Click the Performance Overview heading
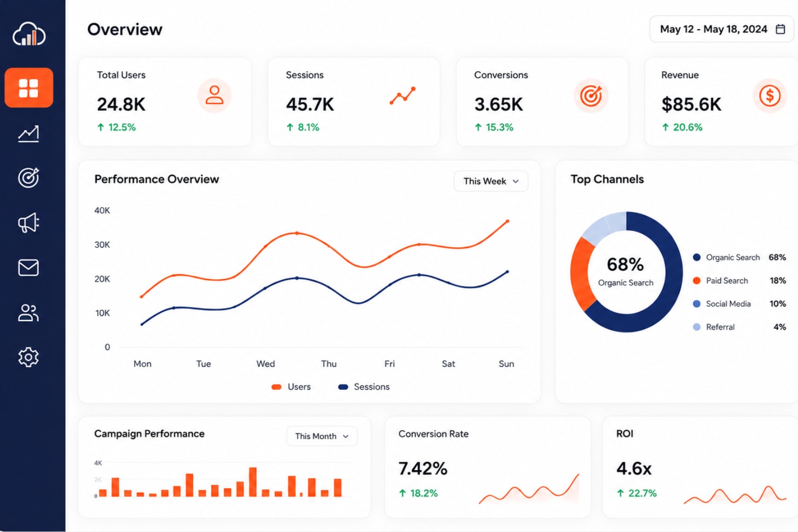Screen dimensions: 798x532 (x=156, y=179)
